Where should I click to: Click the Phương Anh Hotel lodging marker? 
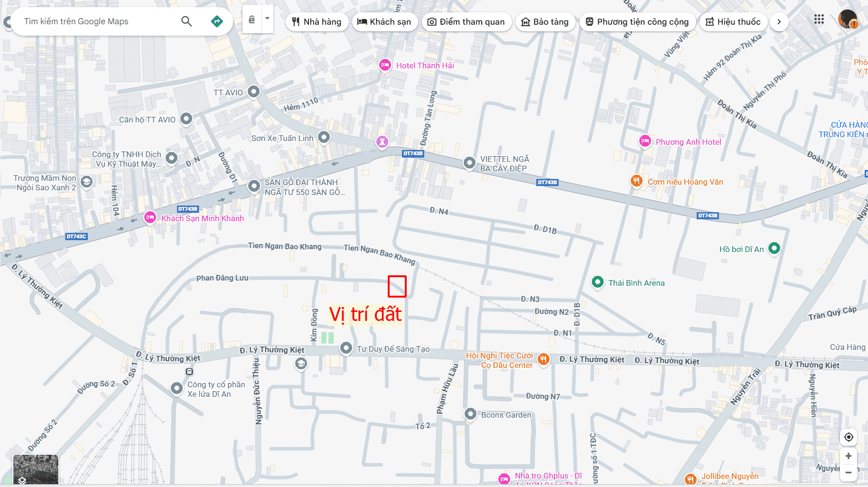coord(645,141)
